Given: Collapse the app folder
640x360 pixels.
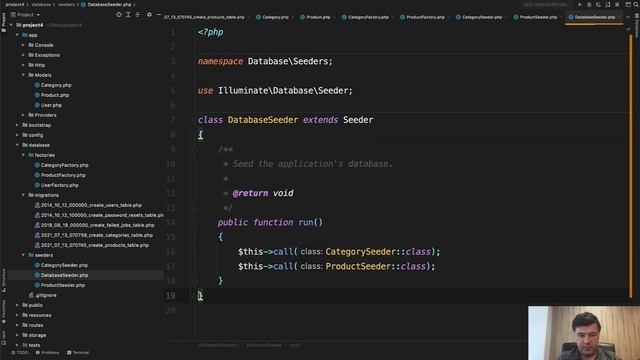Looking at the screenshot, I should click(x=17, y=35).
